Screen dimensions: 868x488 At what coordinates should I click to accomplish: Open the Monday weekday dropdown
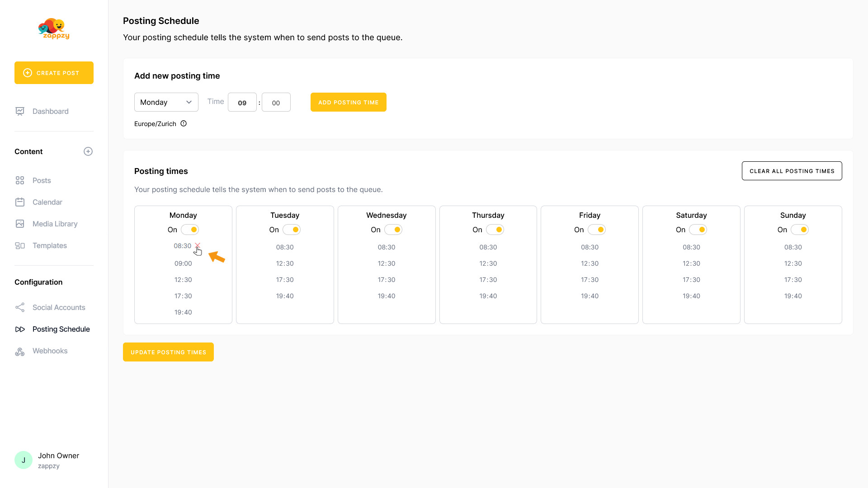(x=166, y=102)
